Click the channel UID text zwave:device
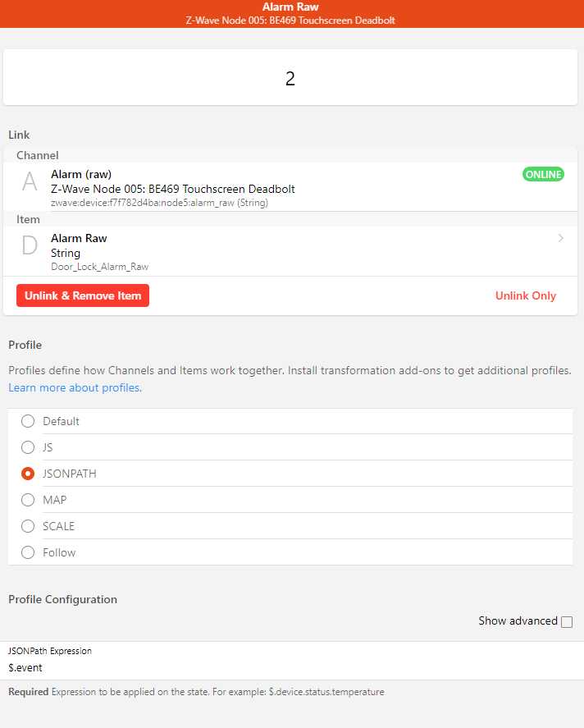 pyautogui.click(x=159, y=202)
